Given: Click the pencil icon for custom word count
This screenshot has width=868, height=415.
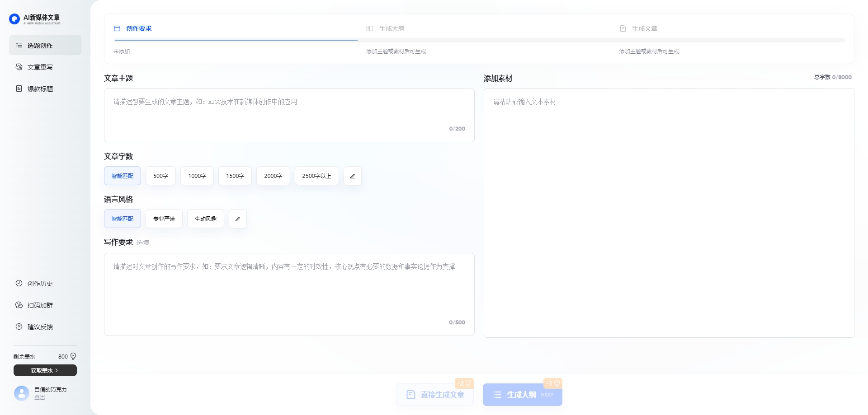Looking at the screenshot, I should [x=352, y=176].
